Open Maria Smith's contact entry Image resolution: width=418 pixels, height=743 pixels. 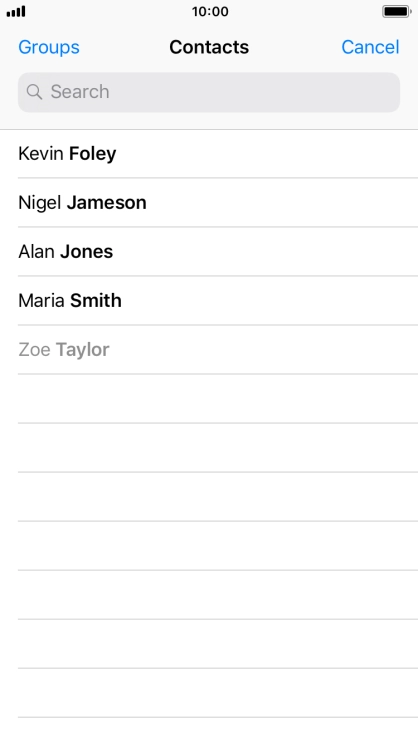pos(209,300)
